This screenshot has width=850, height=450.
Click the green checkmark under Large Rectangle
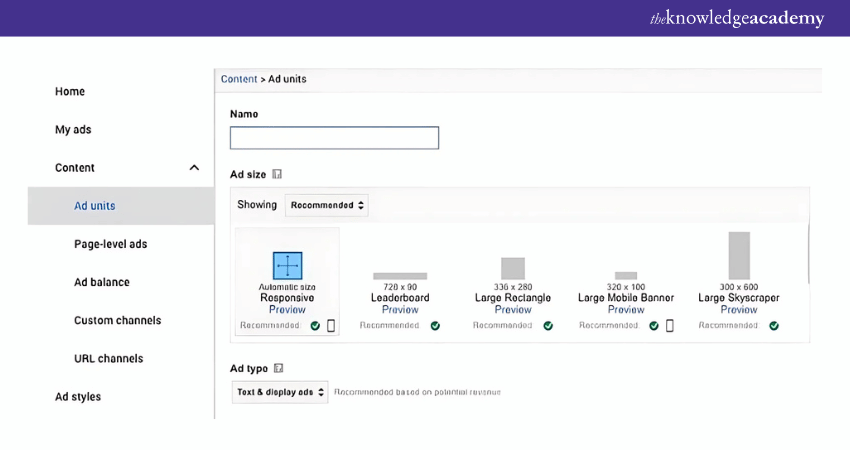(x=548, y=325)
